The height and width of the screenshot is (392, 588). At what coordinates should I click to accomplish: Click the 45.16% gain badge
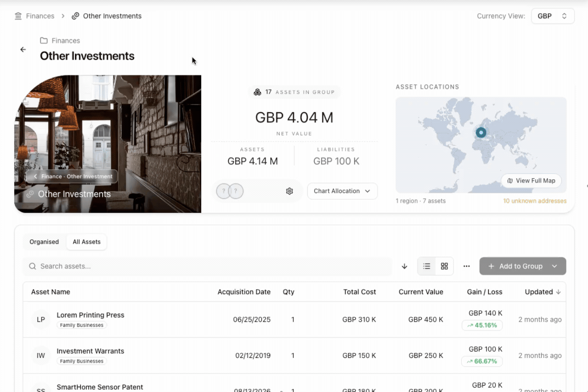(482, 325)
